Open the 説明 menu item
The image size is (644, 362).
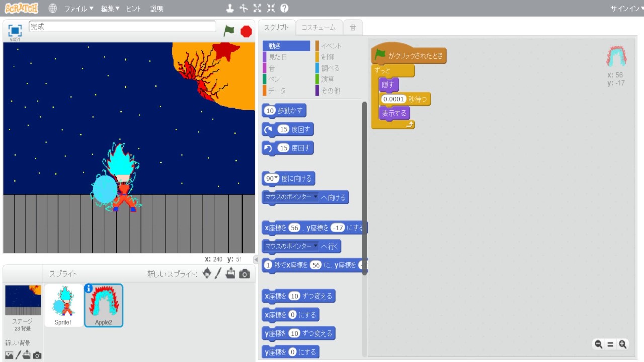pos(157,9)
